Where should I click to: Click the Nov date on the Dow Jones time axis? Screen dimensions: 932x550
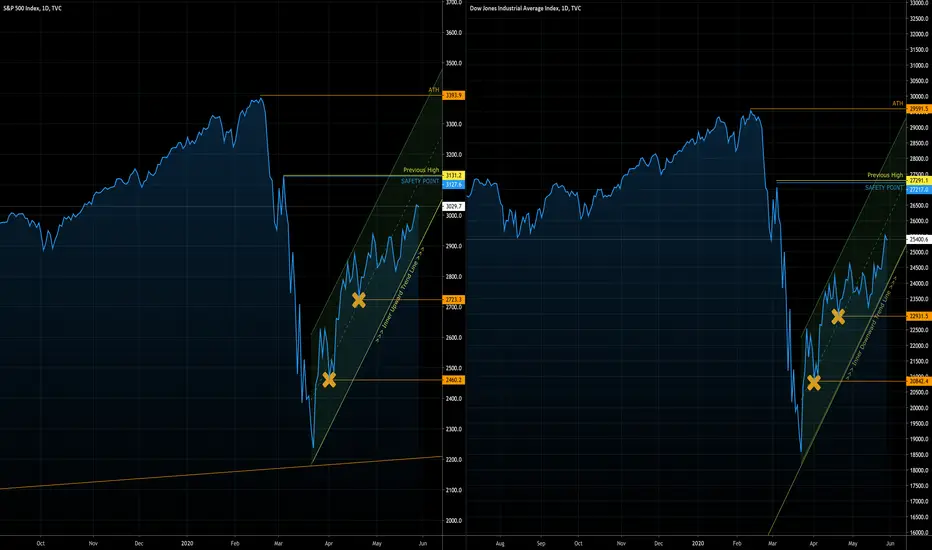point(621,543)
